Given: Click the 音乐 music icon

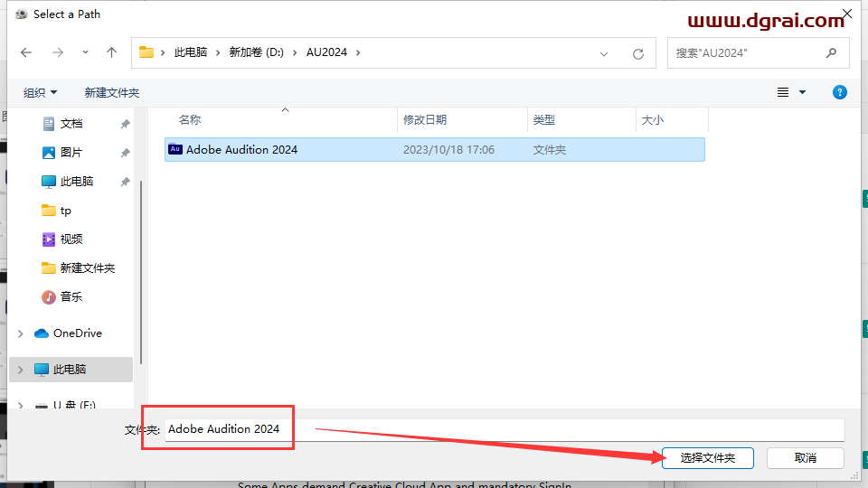Looking at the screenshot, I should pos(49,297).
